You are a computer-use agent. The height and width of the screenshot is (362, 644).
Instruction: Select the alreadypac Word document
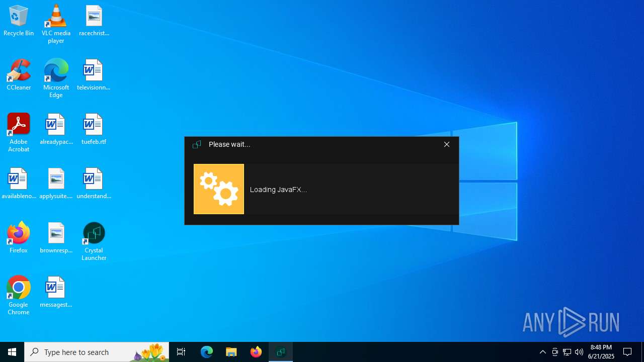(x=56, y=129)
